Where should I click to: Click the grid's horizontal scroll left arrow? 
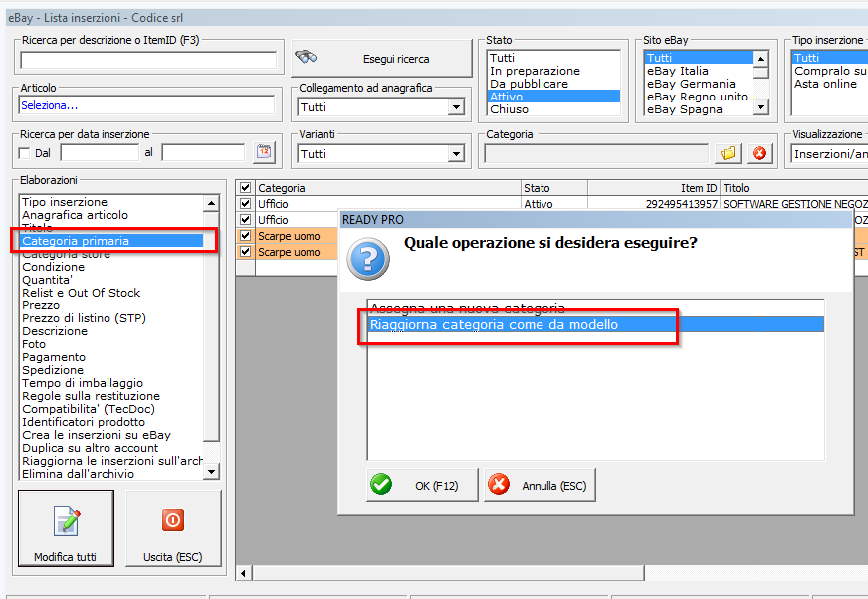tap(244, 573)
